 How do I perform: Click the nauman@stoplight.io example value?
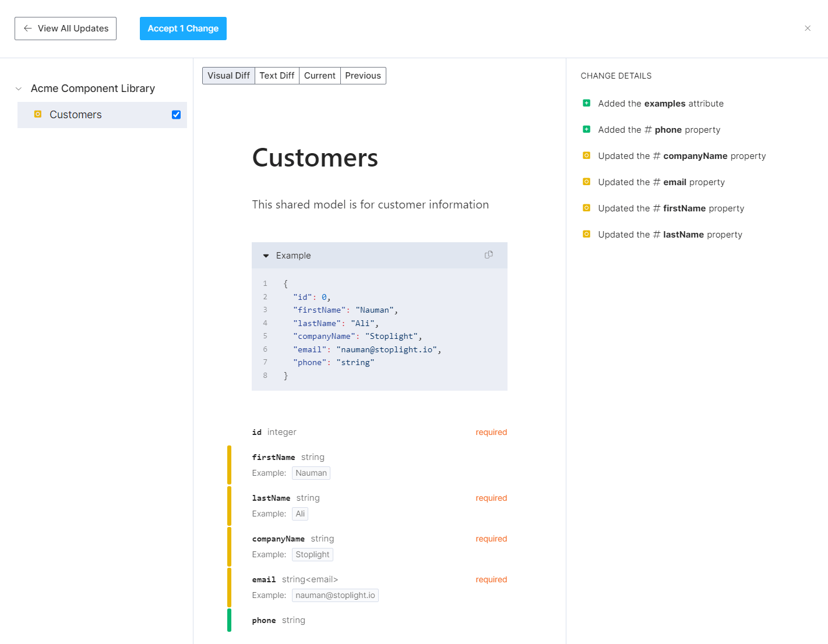click(335, 595)
